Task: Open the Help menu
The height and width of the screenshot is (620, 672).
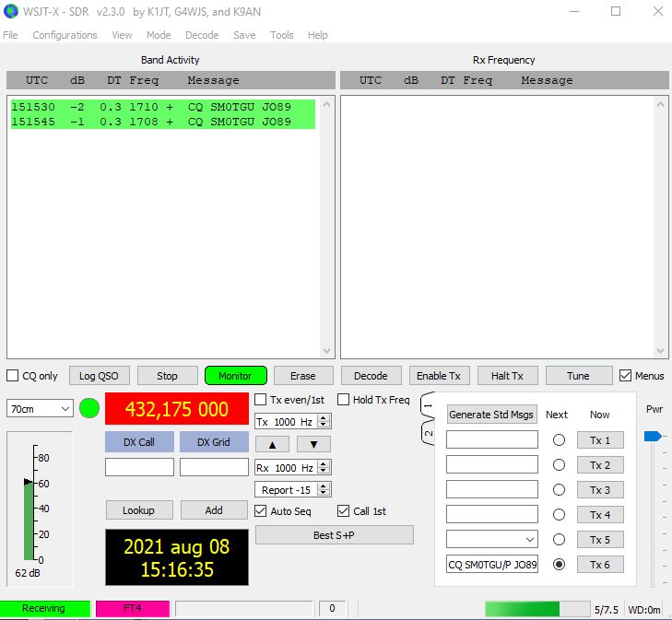Action: pyautogui.click(x=318, y=35)
